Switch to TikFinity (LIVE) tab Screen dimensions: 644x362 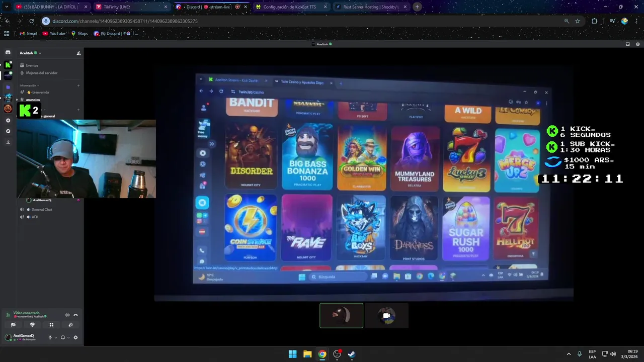click(132, 7)
